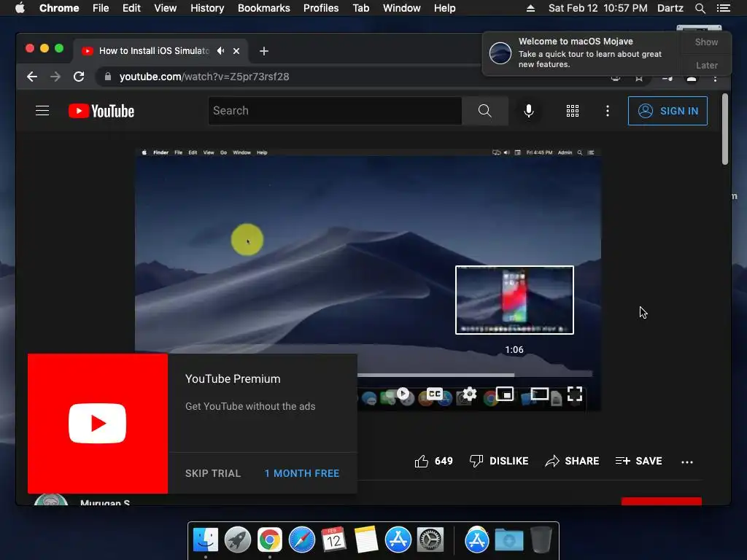Enter full screen on the video
This screenshot has width=747, height=560.
click(x=575, y=394)
